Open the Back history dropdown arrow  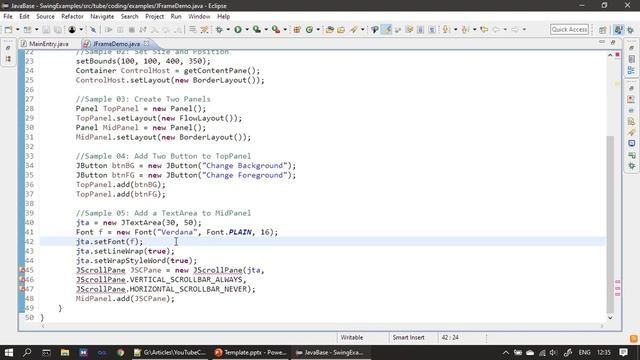505,29
